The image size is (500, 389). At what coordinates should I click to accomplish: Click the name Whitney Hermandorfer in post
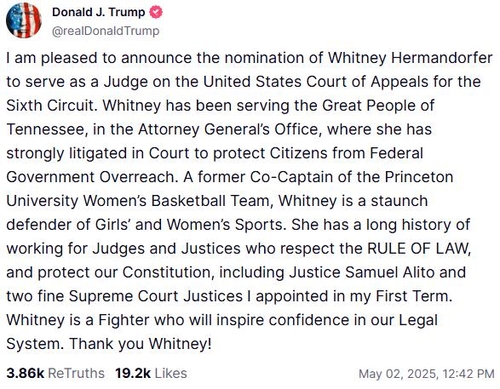pos(410,58)
